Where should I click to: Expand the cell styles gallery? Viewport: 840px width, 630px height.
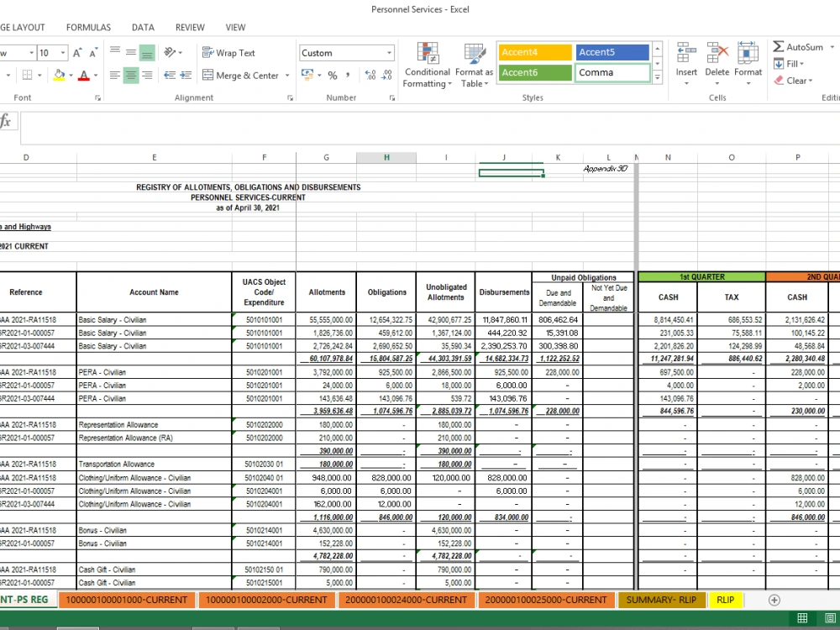(x=658, y=77)
